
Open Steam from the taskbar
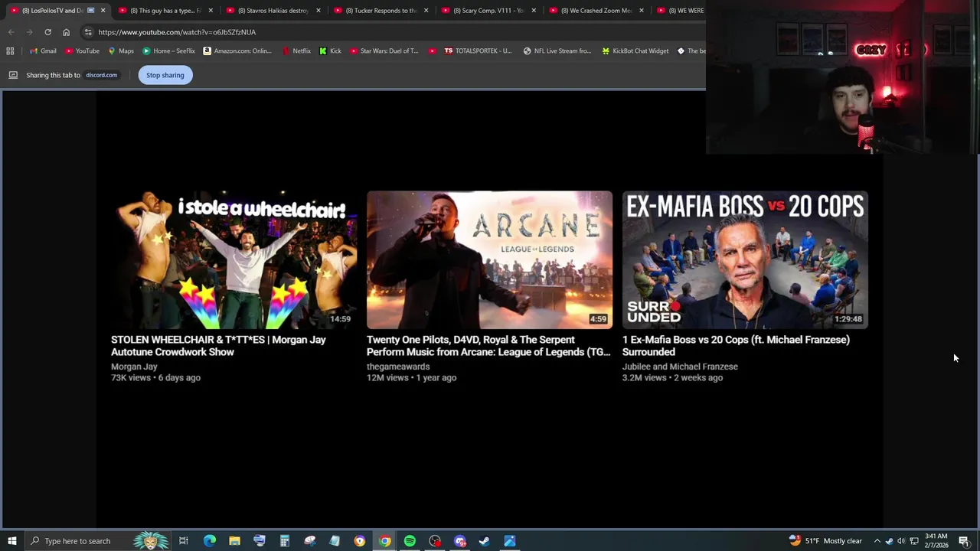point(485,541)
